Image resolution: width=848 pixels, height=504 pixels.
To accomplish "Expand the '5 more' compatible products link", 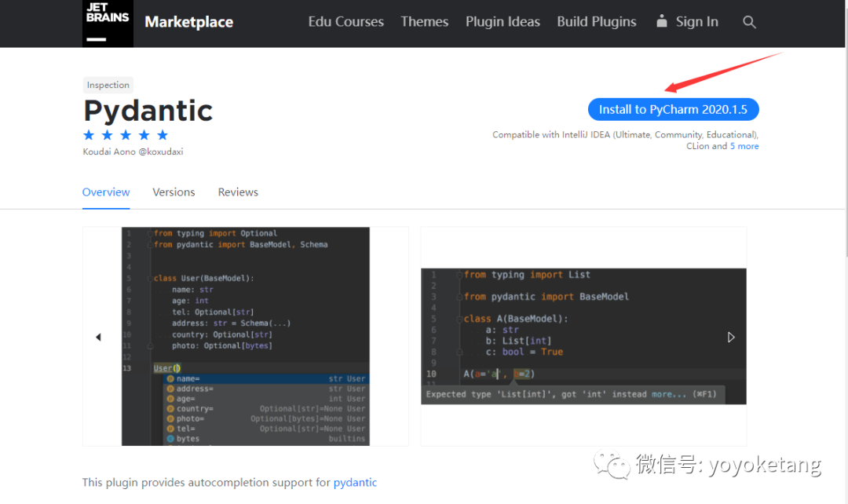I will pyautogui.click(x=744, y=146).
